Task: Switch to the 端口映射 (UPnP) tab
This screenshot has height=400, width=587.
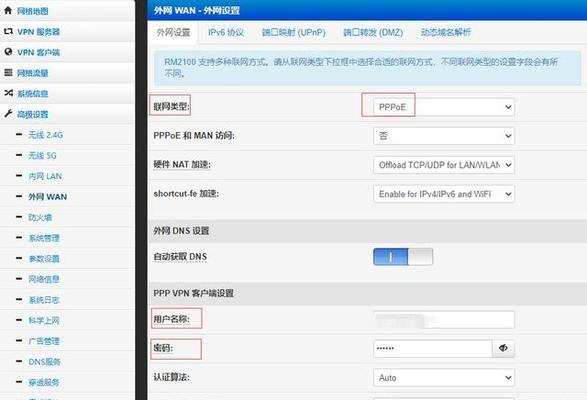Action: click(294, 33)
